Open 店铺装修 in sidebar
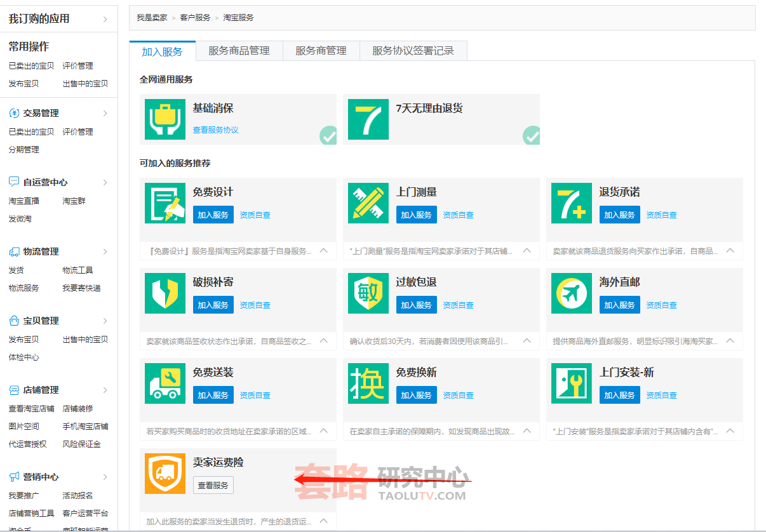This screenshot has height=532, width=766. 78,408
